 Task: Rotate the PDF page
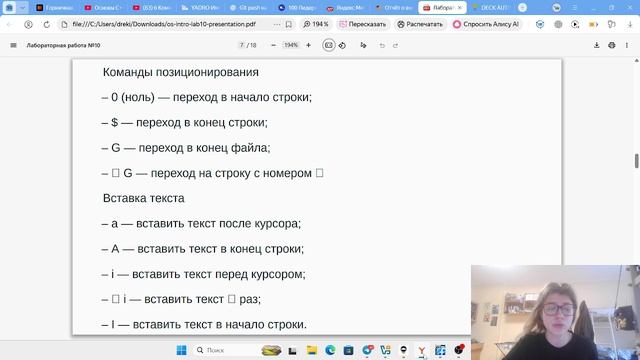click(342, 45)
